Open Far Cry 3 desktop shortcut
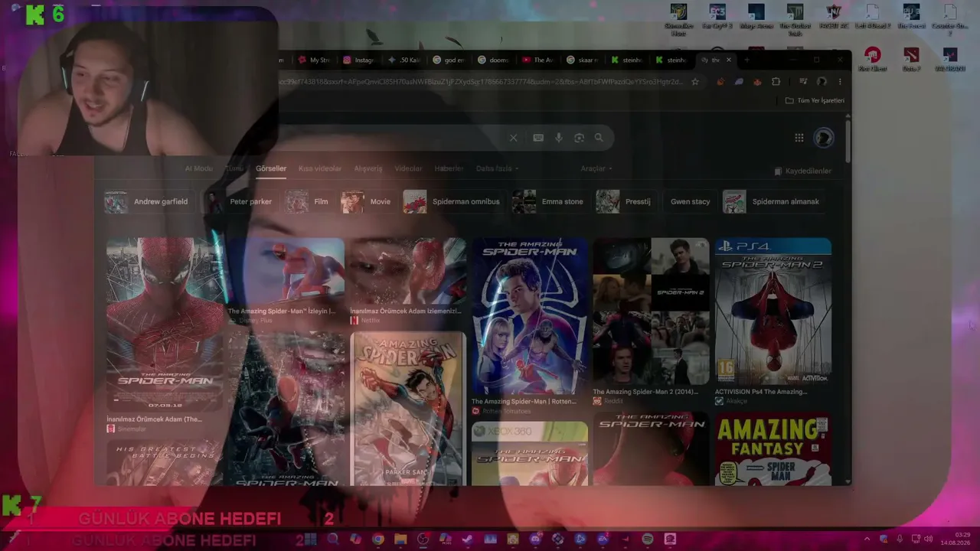 [717, 17]
